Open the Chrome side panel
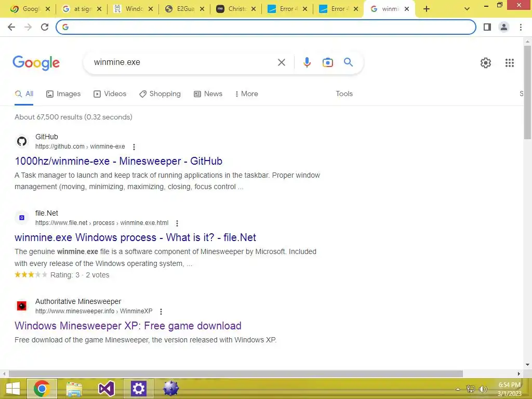 pos(487,27)
